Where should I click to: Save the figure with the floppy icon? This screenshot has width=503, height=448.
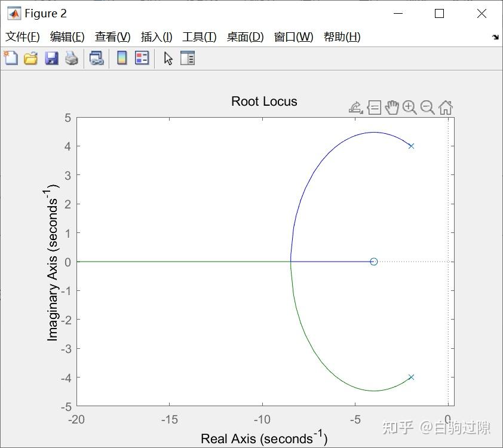click(51, 59)
